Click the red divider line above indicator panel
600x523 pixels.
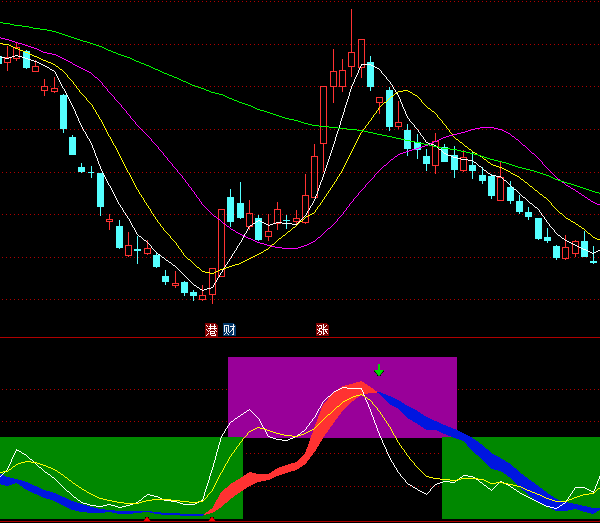pyautogui.click(x=300, y=337)
